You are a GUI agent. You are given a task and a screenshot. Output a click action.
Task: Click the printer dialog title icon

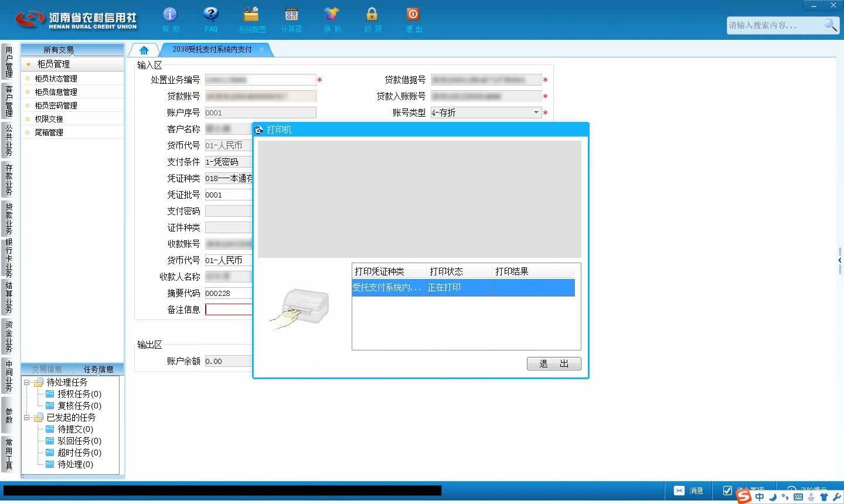click(259, 130)
